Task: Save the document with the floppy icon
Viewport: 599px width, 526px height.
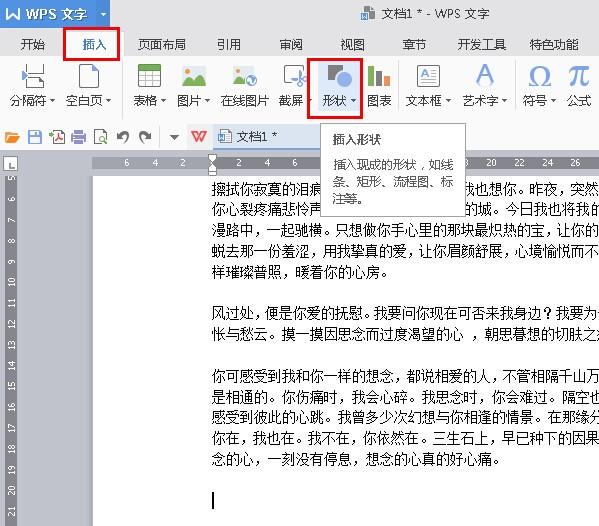Action: (x=35, y=137)
